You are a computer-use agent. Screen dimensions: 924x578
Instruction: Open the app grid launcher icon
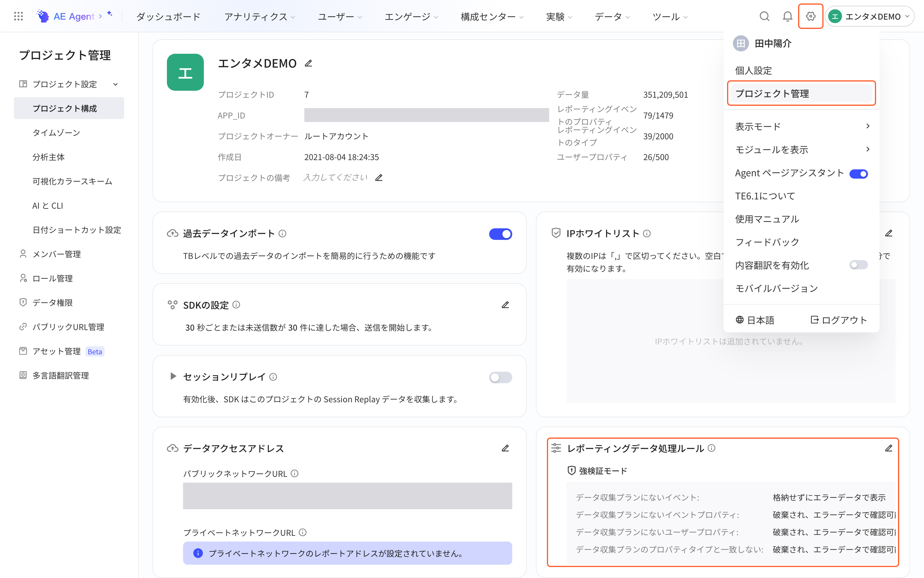point(18,16)
